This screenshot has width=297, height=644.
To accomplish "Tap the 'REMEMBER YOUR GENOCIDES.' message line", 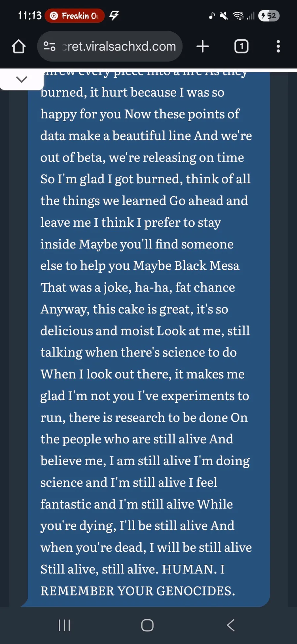I will (x=138, y=591).
